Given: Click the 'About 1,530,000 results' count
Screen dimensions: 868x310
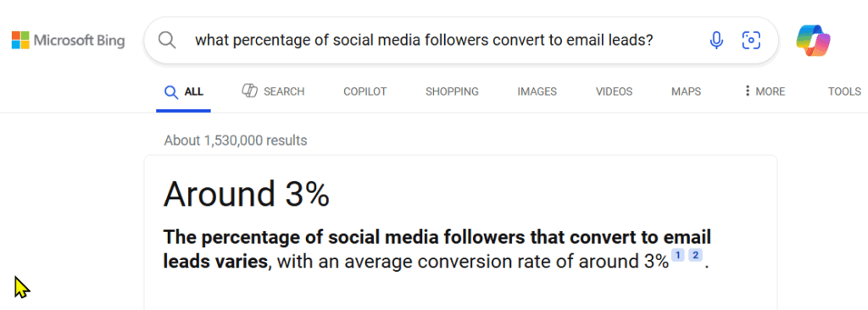Looking at the screenshot, I should point(236,141).
